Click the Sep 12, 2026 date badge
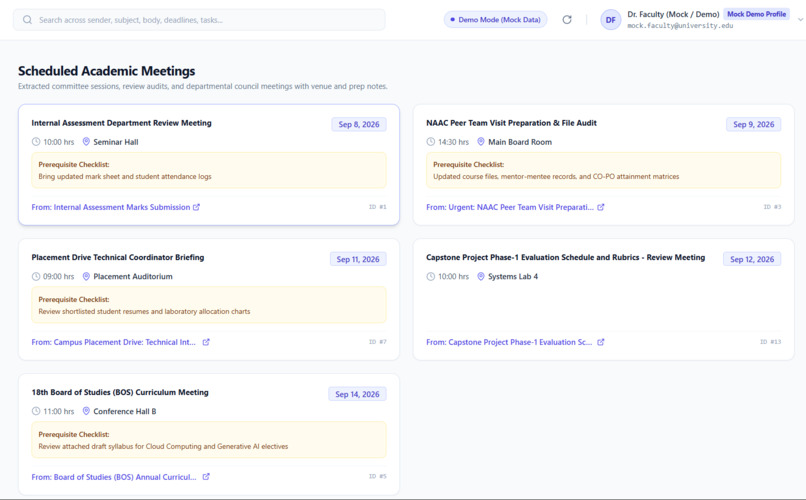The height and width of the screenshot is (500, 806). click(752, 260)
